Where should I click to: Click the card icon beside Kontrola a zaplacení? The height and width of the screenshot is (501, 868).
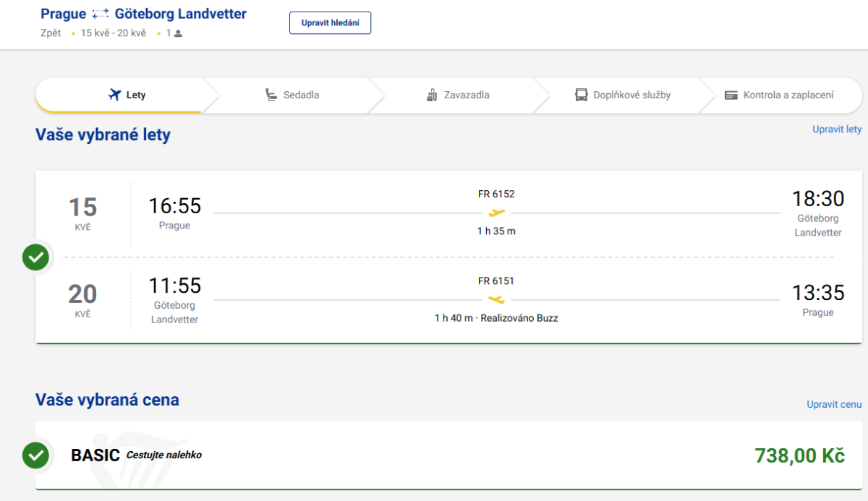pos(731,95)
